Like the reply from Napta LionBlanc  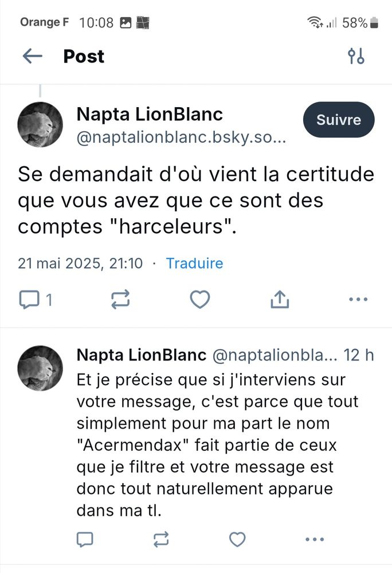(x=237, y=539)
